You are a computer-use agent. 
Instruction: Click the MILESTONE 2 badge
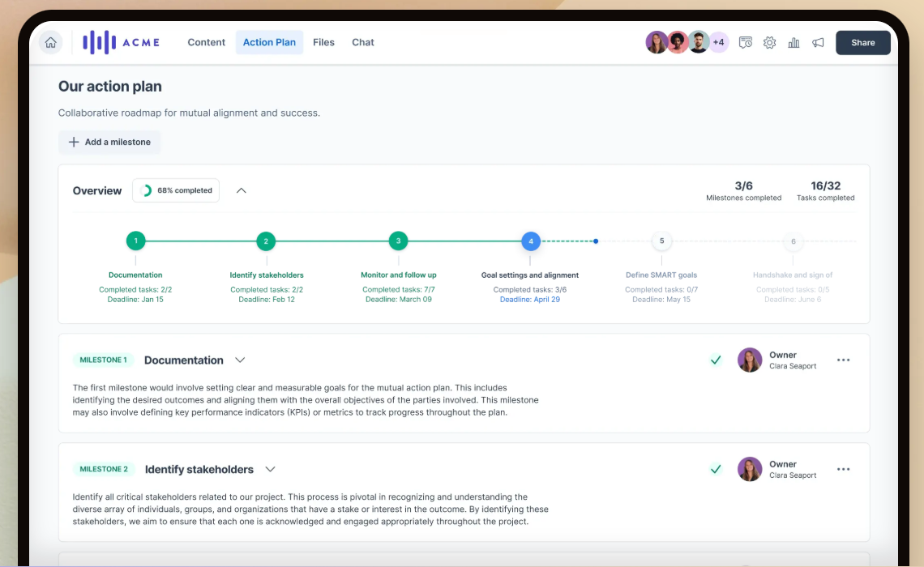pyautogui.click(x=104, y=469)
